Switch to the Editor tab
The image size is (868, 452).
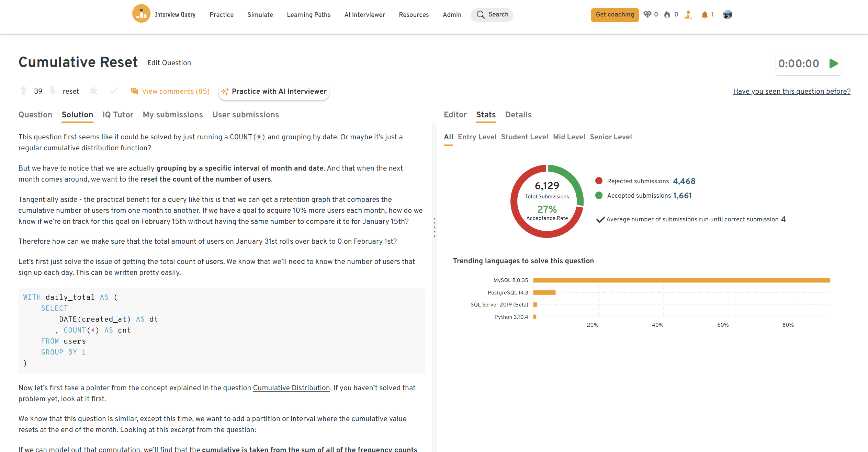pyautogui.click(x=455, y=115)
